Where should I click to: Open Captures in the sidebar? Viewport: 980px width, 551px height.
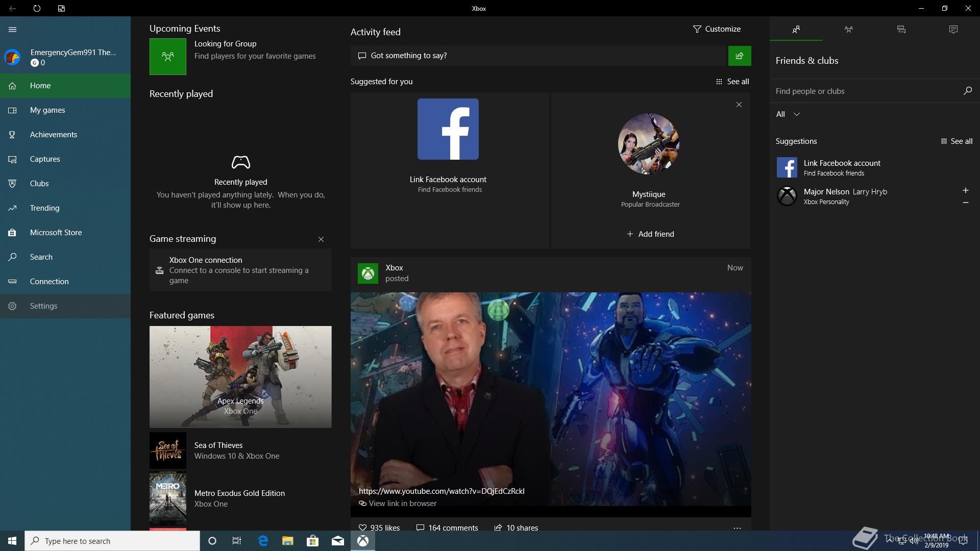[x=65, y=159]
